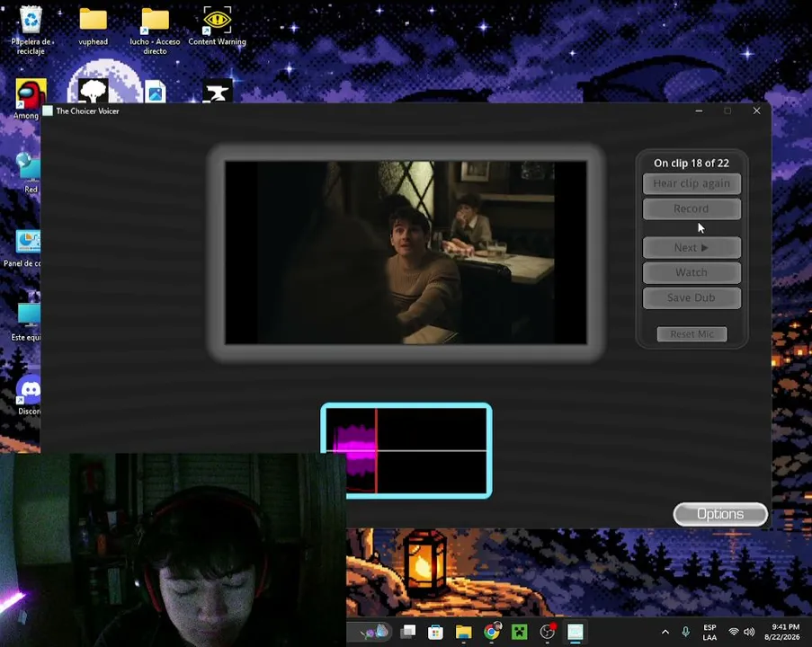
Task: Click the ESP LAA language indicator
Action: point(710,632)
